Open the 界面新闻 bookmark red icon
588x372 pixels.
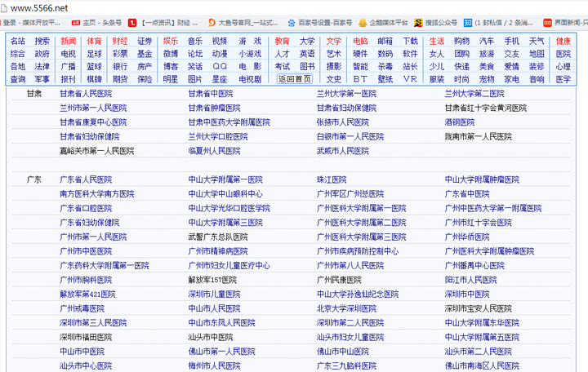547,23
